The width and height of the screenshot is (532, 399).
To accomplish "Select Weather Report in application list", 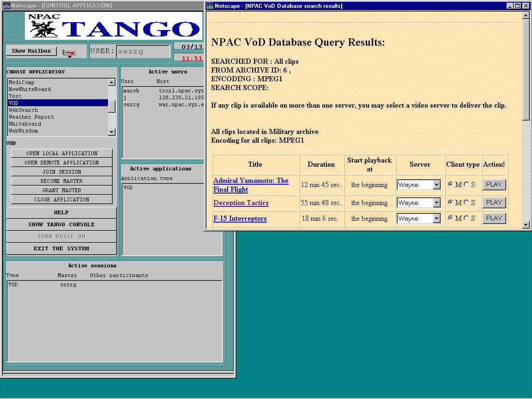I will pos(58,117).
